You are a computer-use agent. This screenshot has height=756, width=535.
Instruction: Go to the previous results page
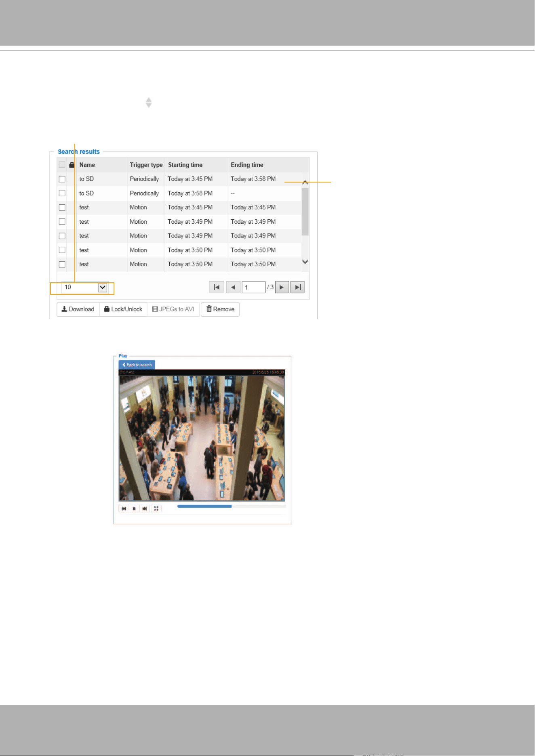click(x=233, y=287)
